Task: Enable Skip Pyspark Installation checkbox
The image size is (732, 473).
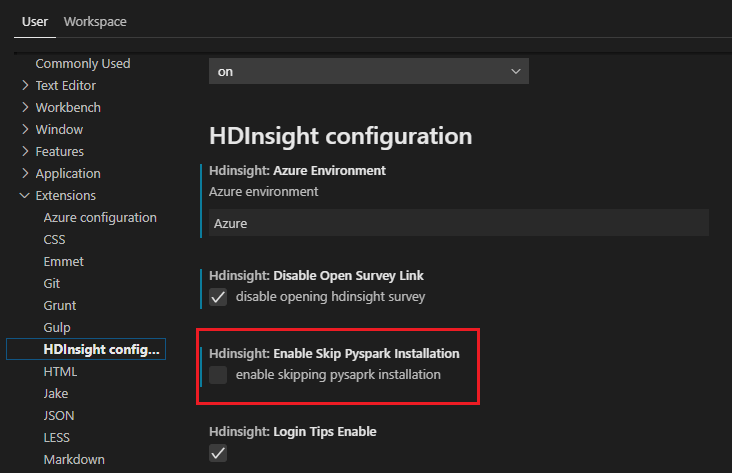Action: (x=218, y=375)
